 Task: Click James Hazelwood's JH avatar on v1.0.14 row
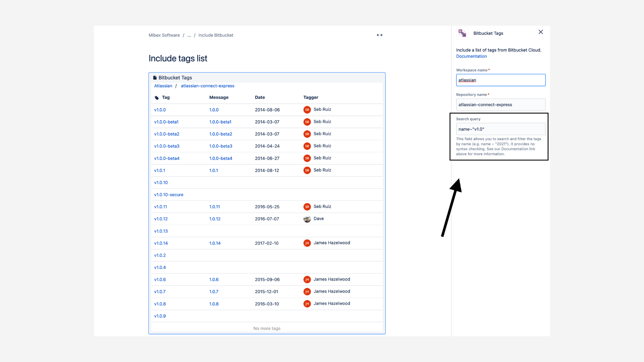307,243
